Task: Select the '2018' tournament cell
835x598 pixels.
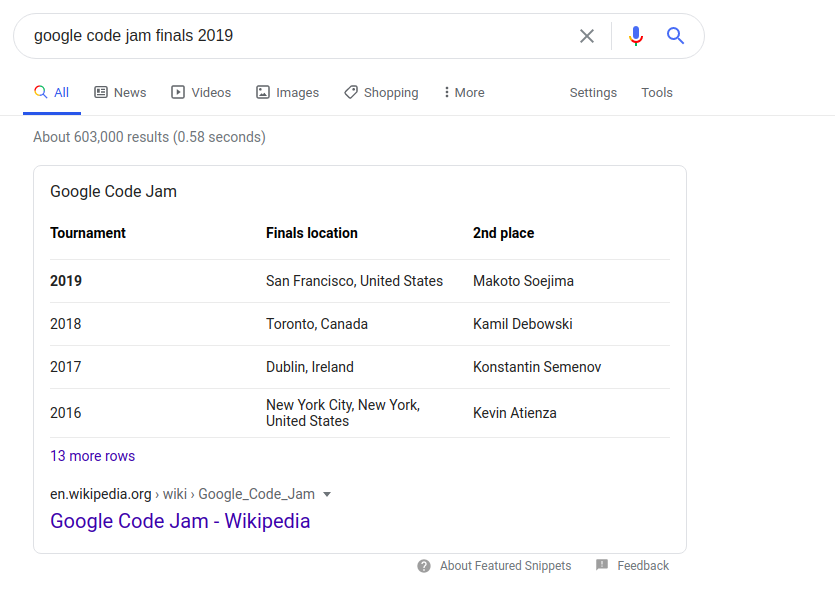Action: tap(66, 324)
